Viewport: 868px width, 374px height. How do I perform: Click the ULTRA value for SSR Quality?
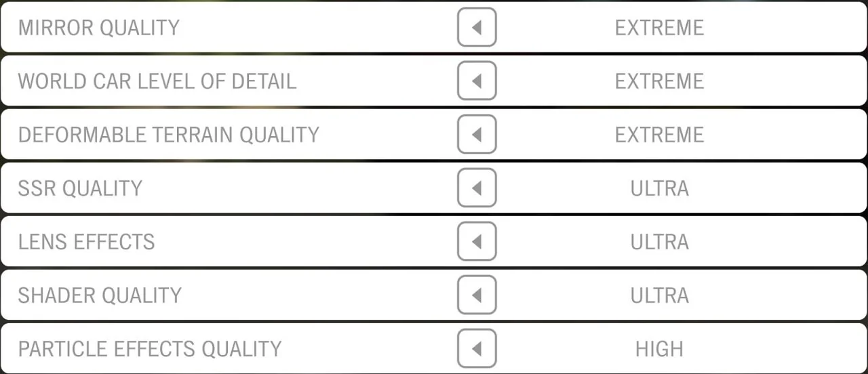660,188
